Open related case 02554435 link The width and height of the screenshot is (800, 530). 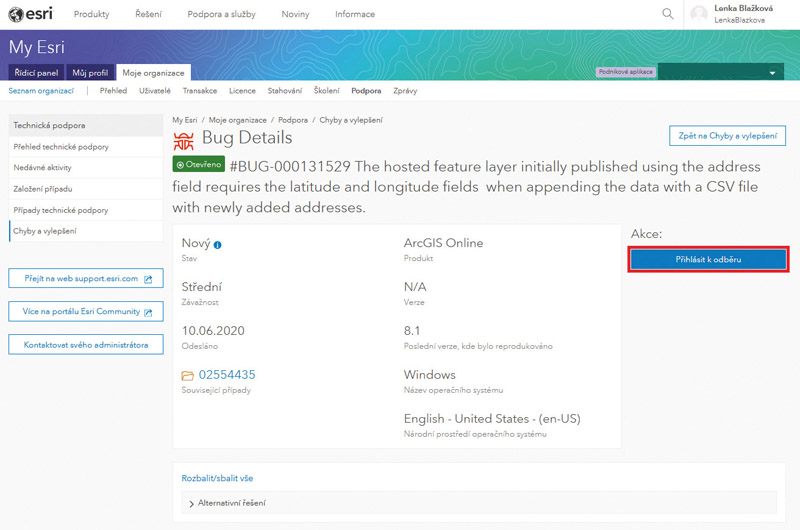point(227,375)
